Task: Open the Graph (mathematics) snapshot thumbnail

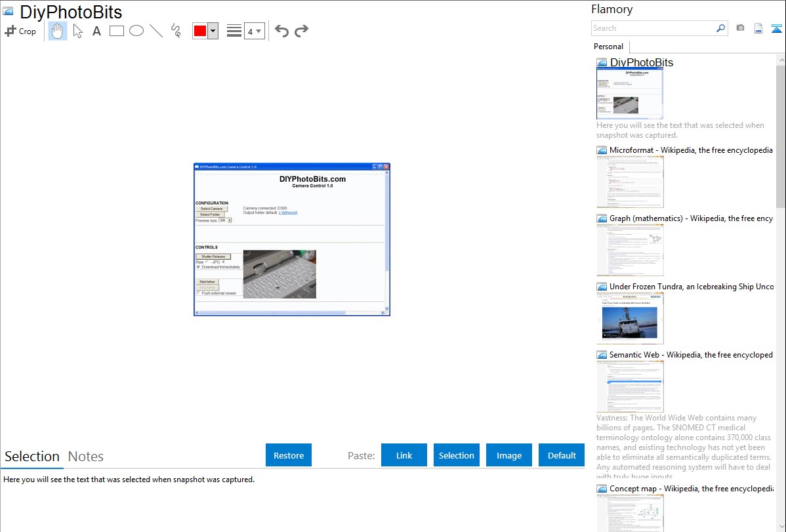Action: tap(630, 250)
